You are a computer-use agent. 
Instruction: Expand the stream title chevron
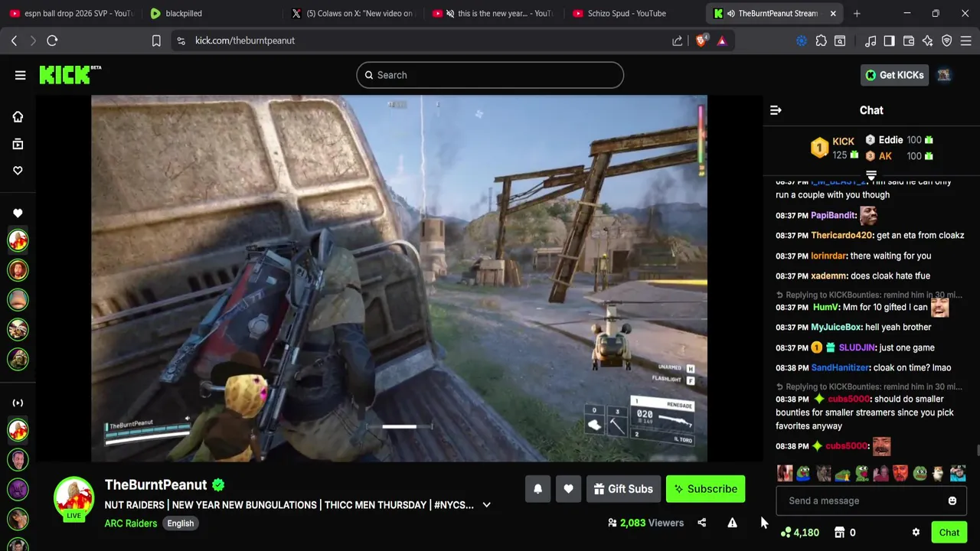click(486, 505)
